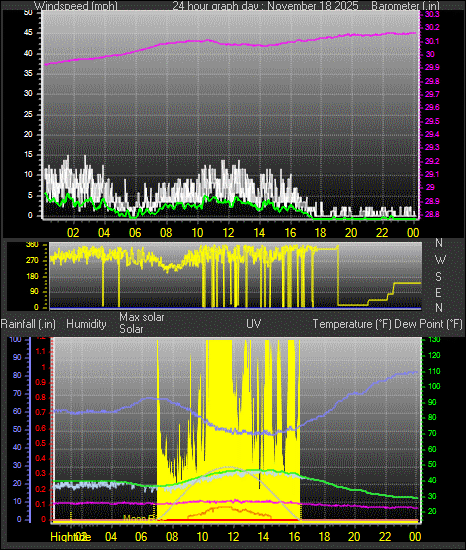
Task: Click the '270' wind direction axis value
Action: point(32,261)
